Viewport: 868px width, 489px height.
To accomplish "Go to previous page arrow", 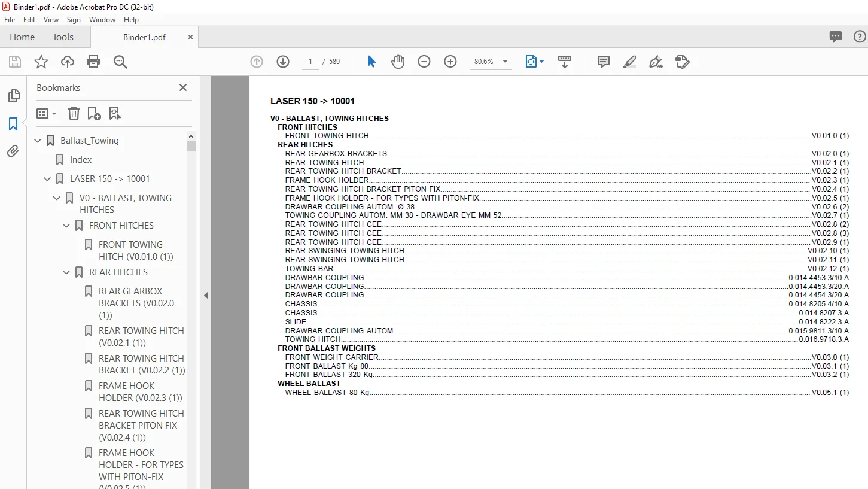I will pos(257,62).
